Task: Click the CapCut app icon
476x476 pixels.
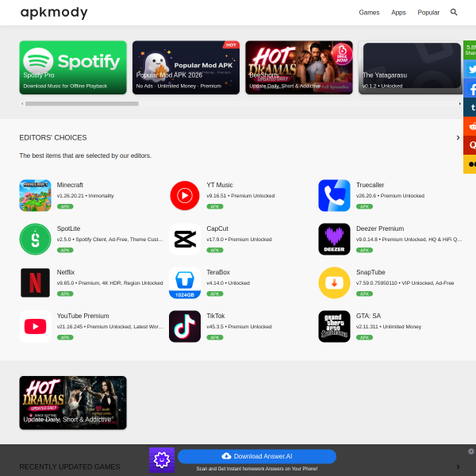Action: [x=185, y=240]
